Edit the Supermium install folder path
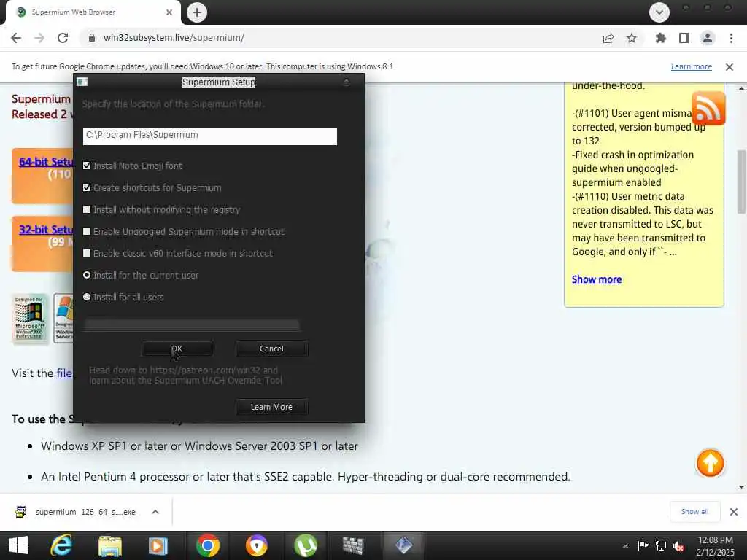The image size is (747, 560). [x=210, y=136]
